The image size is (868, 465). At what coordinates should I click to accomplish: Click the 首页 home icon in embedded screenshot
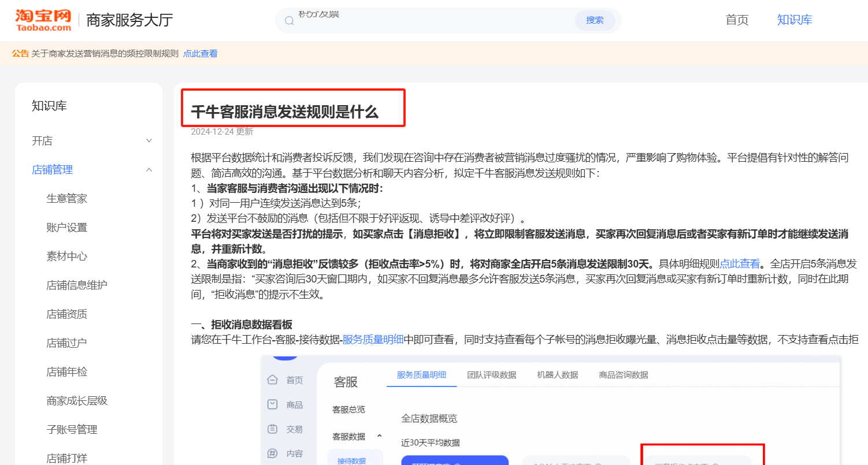tap(272, 380)
